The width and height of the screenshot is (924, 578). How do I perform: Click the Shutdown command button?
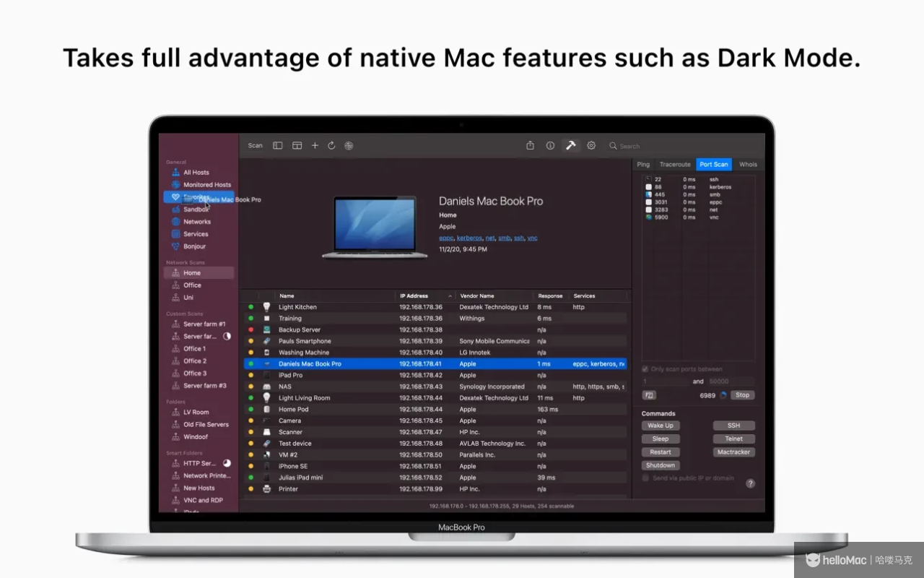pos(661,465)
